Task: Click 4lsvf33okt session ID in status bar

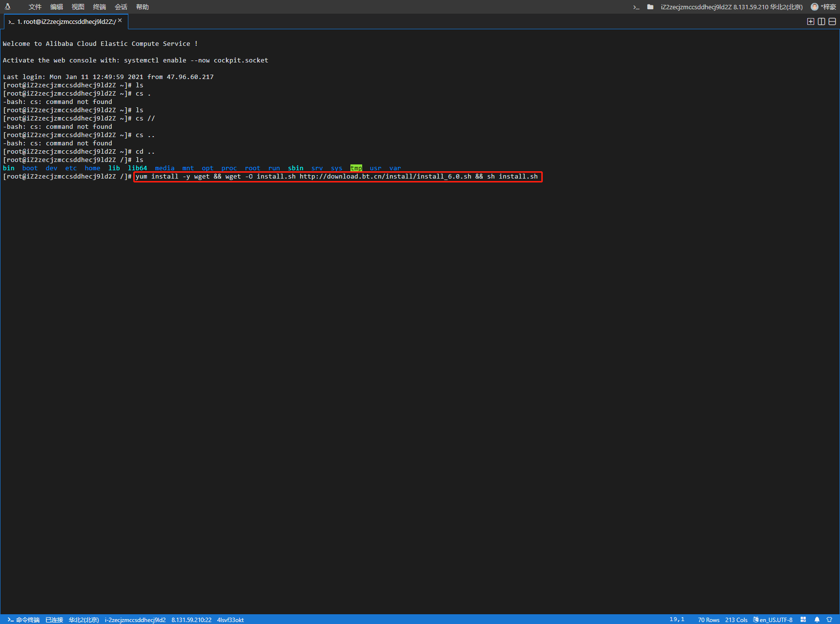Action: (x=230, y=620)
